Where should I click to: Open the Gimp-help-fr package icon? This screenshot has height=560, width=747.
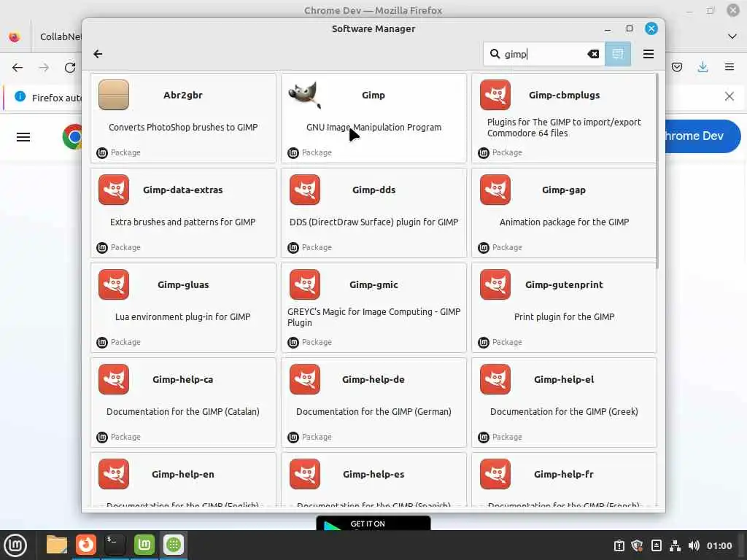(x=495, y=474)
